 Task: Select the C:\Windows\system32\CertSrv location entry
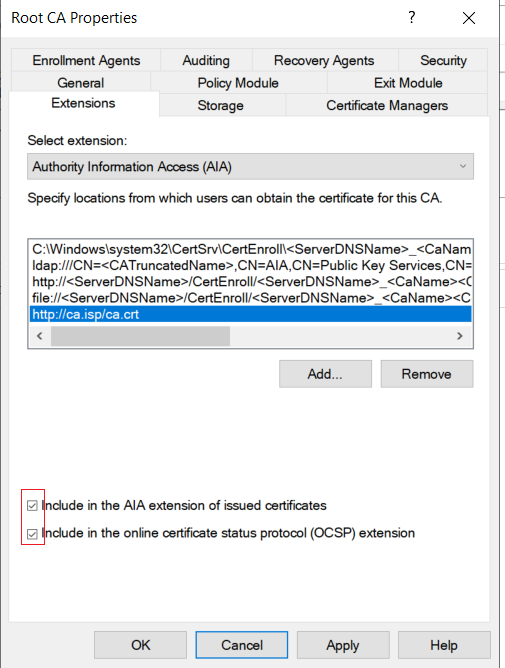coord(251,249)
